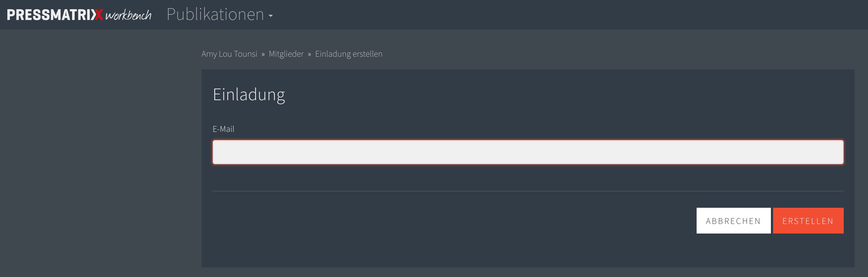The height and width of the screenshot is (277, 868).
Task: Click the divider line above the buttons
Action: (528, 191)
